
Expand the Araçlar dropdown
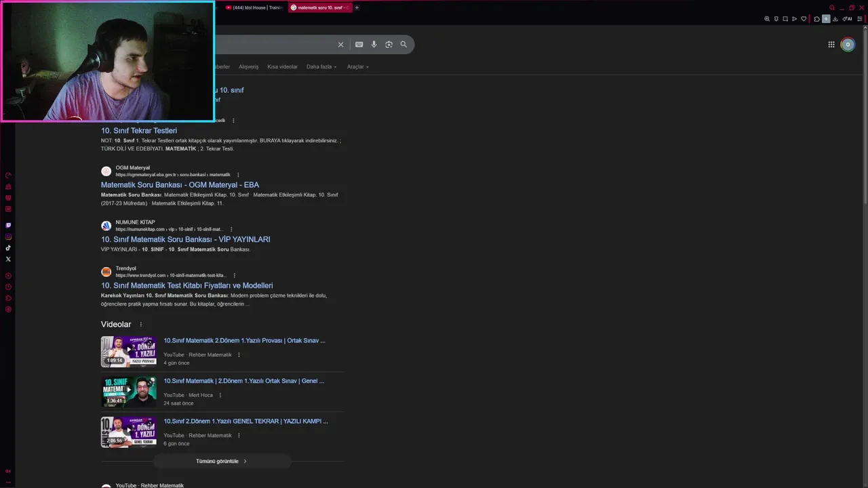coord(358,66)
